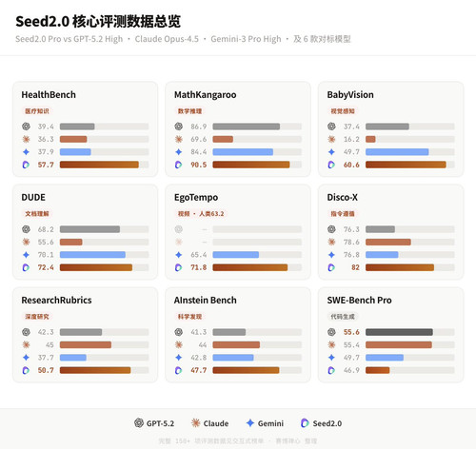Click the red tag under the ResearchRubrics title

(37, 317)
